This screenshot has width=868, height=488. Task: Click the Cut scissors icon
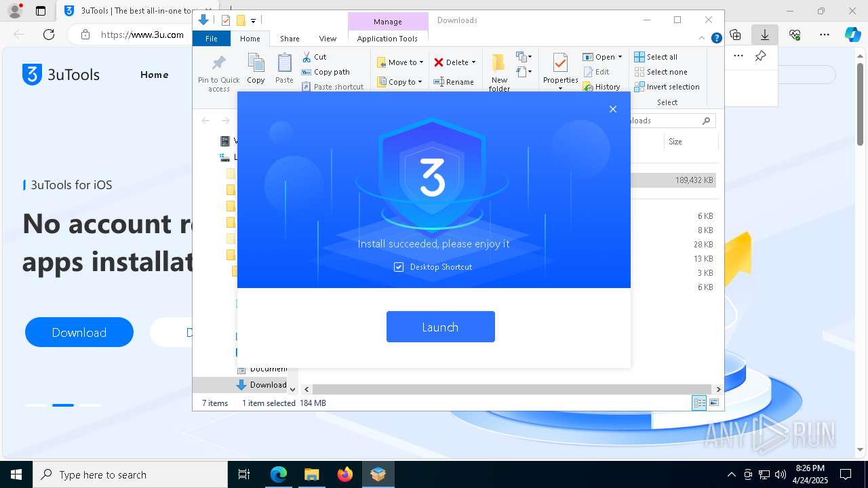click(307, 57)
